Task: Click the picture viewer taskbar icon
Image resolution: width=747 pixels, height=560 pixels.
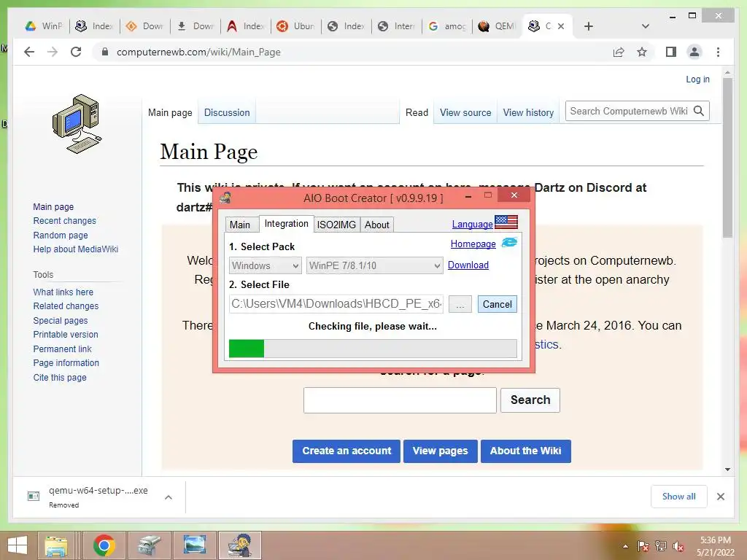Action: (194, 545)
